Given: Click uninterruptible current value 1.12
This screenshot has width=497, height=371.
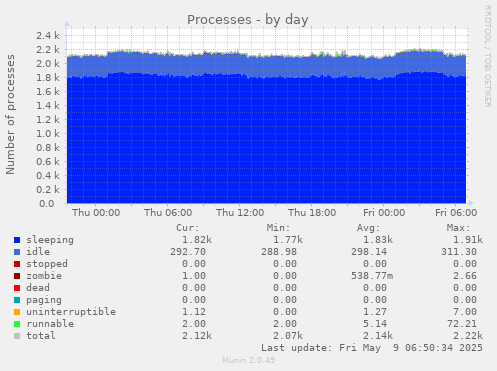Looking at the screenshot, I should 194,312.
